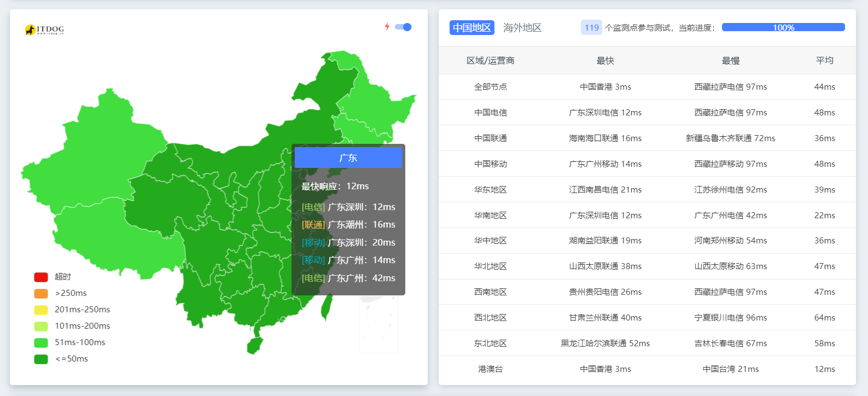Toggle the 51ms-100ms legend swatch
Image resolution: width=868 pixels, height=396 pixels.
[41, 343]
